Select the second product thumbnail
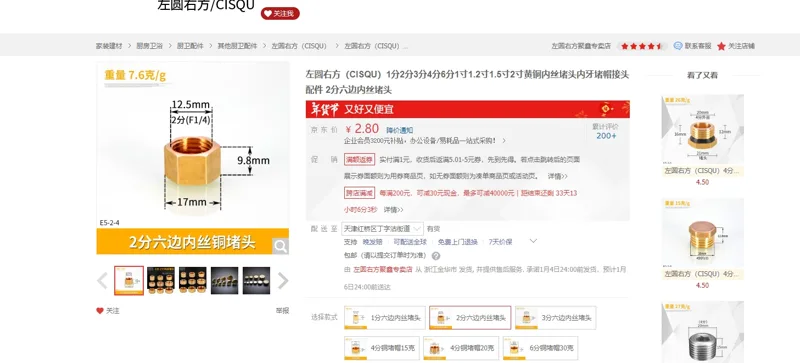Screen dimensions: 800x363 (x=161, y=280)
